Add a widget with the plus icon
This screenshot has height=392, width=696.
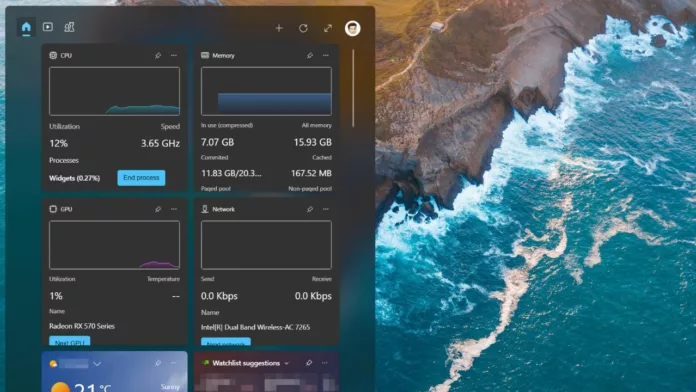coord(279,28)
